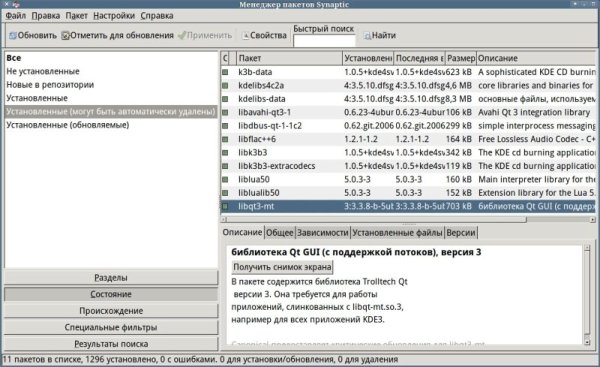Screen dimensions: 600x367
Task: Click description 'Avahi Qt 3 integration library'
Action: [x=534, y=112]
